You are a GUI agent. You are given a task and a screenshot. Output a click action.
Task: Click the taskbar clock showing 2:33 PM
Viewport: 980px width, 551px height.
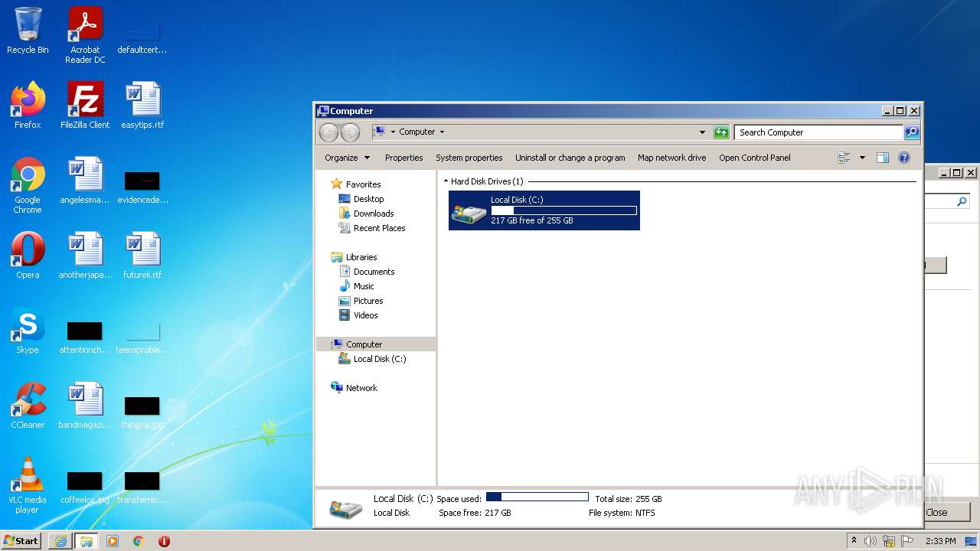pos(941,541)
